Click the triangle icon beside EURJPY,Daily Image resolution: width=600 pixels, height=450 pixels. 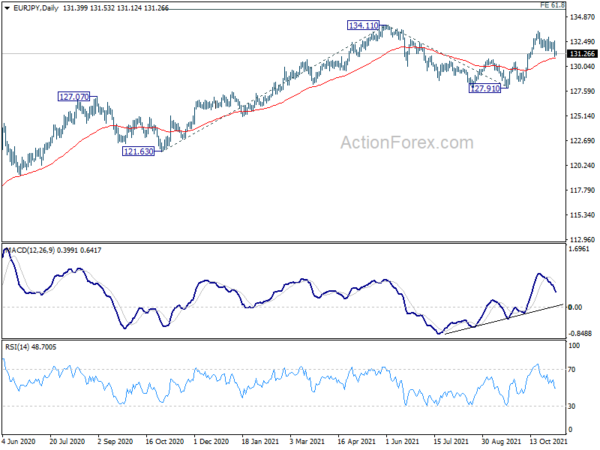coord(7,8)
